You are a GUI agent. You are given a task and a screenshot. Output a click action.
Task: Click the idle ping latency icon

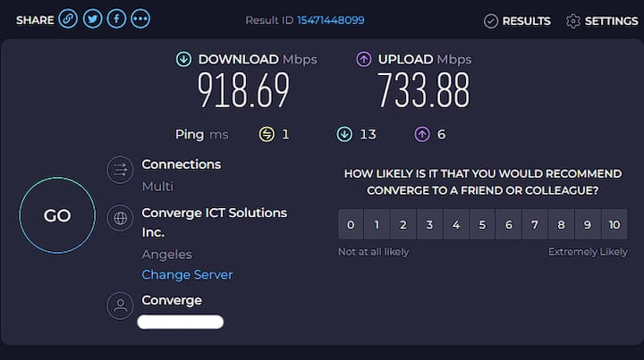267,135
